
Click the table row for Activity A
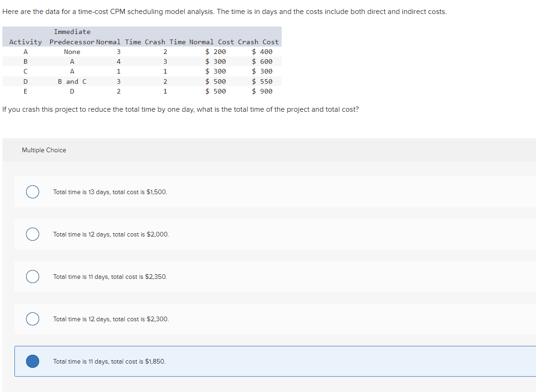click(x=140, y=52)
